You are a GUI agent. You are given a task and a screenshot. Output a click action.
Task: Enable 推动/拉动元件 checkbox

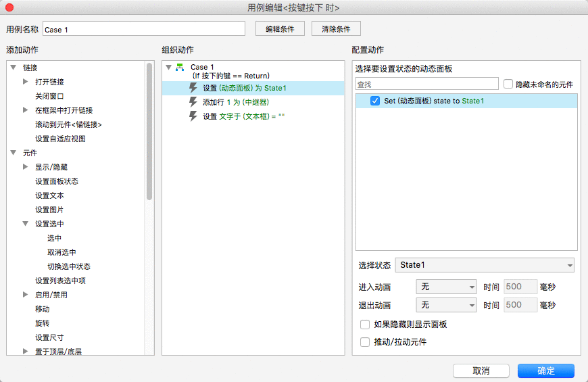tap(364, 342)
